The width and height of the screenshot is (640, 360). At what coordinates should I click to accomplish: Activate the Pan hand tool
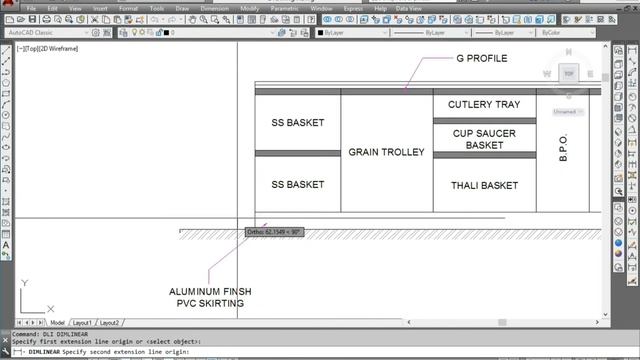coord(192,20)
